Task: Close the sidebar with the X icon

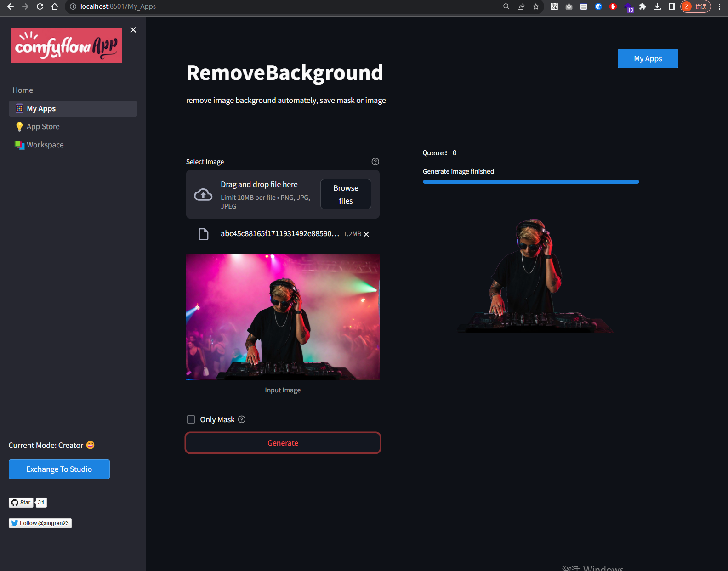Action: (133, 30)
